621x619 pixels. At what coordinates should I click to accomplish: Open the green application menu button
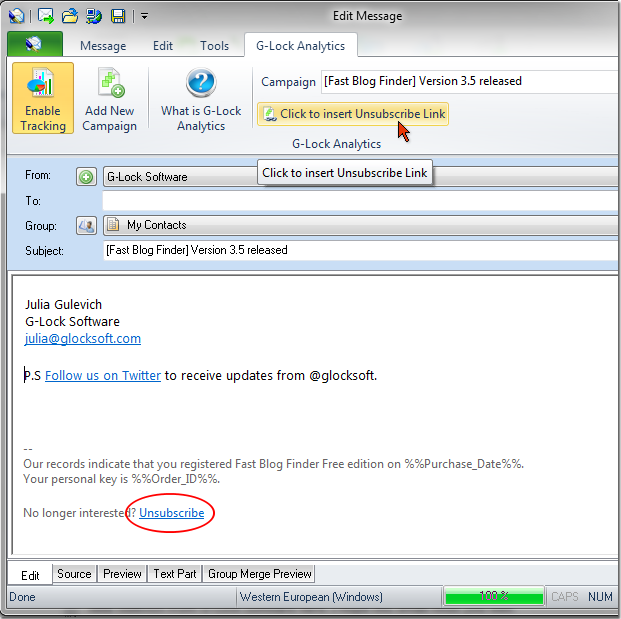click(35, 44)
